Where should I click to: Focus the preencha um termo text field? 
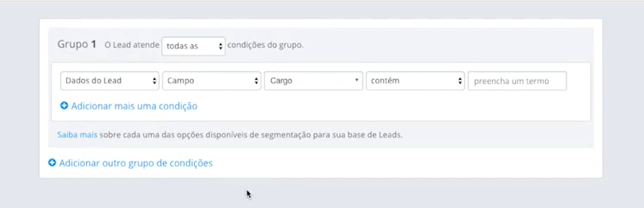point(517,81)
